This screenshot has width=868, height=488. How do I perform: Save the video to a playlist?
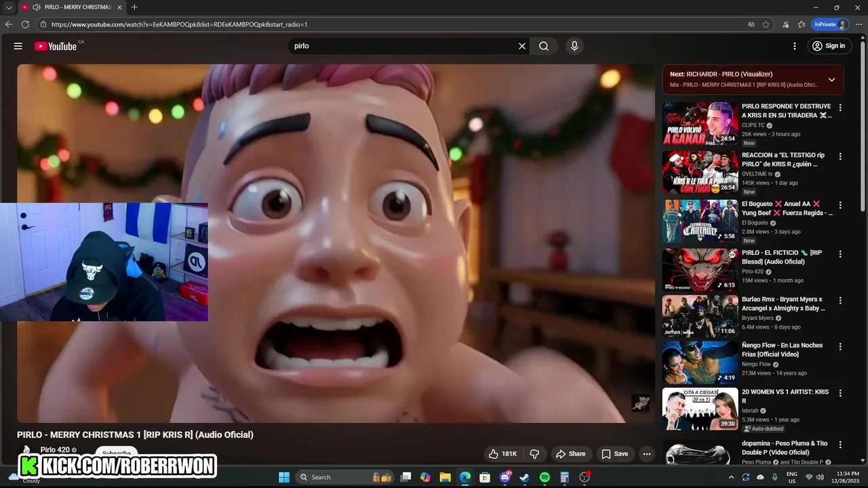[614, 454]
